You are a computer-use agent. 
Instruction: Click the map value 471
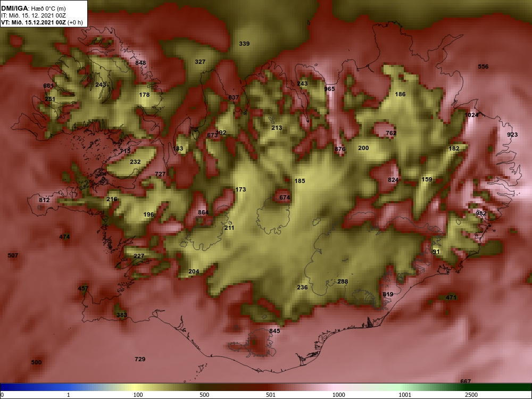(451, 297)
